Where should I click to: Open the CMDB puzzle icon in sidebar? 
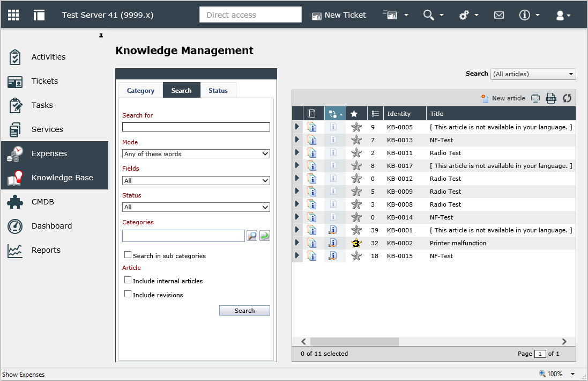tap(15, 202)
